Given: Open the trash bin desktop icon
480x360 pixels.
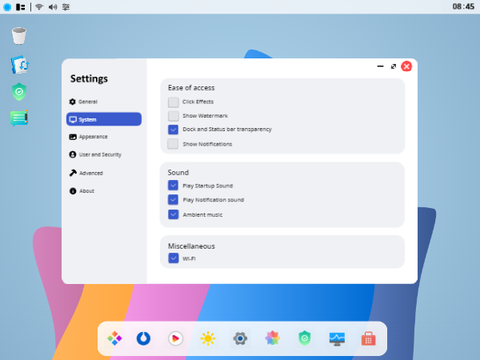Looking at the screenshot, I should pos(19,36).
